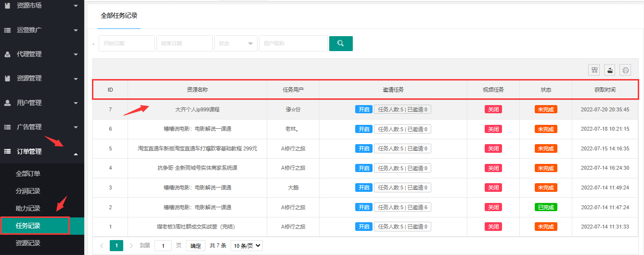Select the 全部任务记录 tab
Image resolution: width=644 pixels, height=255 pixels.
coord(119,15)
